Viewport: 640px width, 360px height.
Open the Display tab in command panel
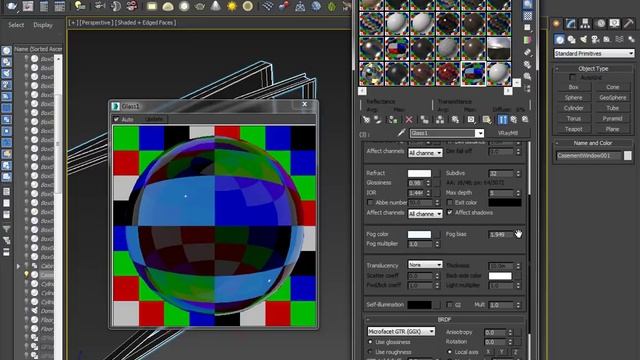tap(614, 24)
